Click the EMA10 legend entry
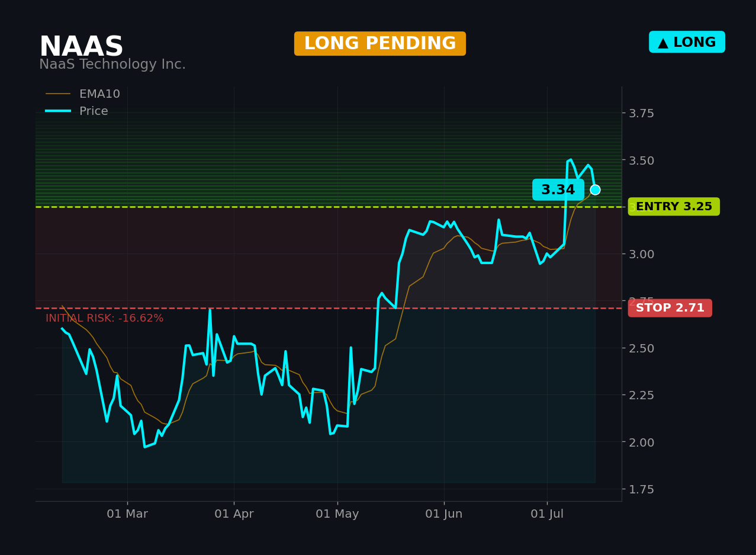 pyautogui.click(x=83, y=94)
